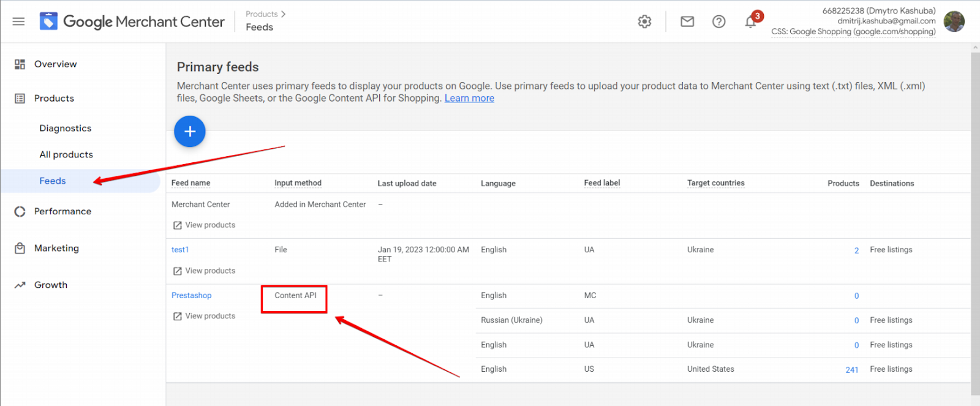This screenshot has height=406, width=980.
Task: Click the Overview dashboard icon
Action: click(20, 64)
